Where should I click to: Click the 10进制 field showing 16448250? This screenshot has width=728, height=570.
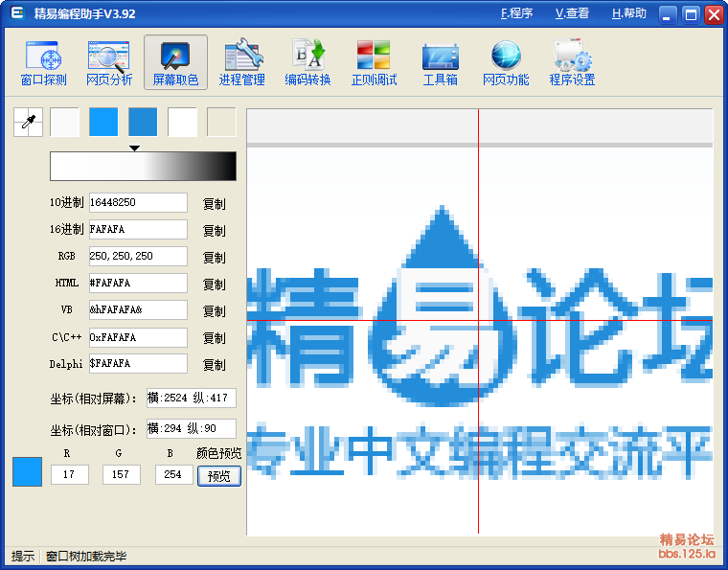coord(138,203)
